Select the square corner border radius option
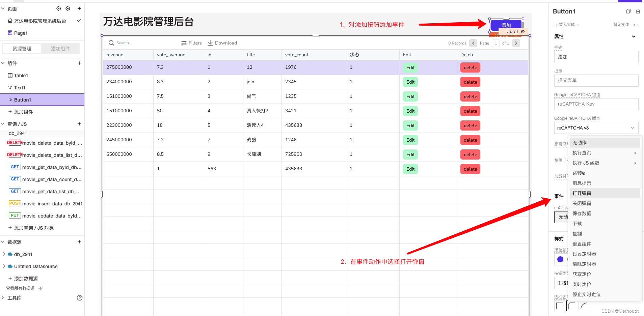The image size is (644, 316). coord(560,306)
